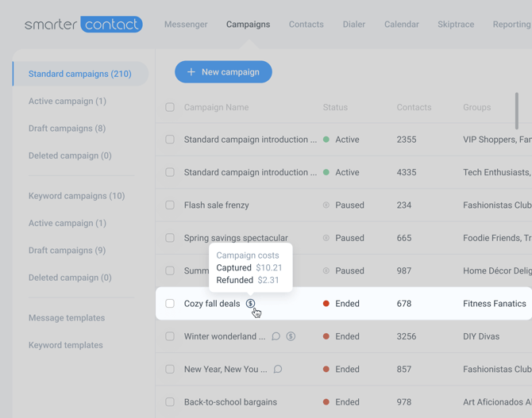Click the 3256 contacts value
The height and width of the screenshot is (418, 532).
pyautogui.click(x=406, y=336)
